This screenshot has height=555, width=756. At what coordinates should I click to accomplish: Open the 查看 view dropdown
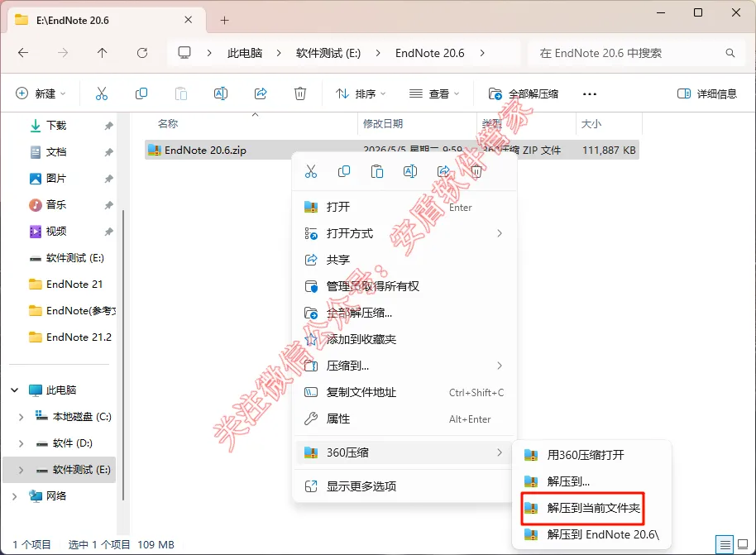point(434,93)
